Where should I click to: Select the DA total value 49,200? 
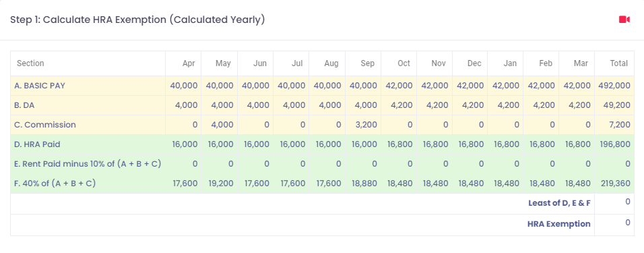pos(617,105)
